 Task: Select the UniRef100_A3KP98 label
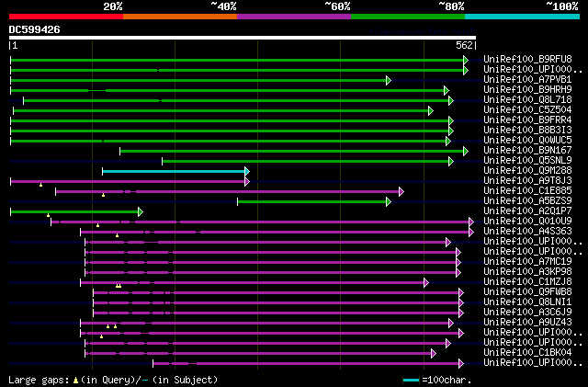click(527, 272)
